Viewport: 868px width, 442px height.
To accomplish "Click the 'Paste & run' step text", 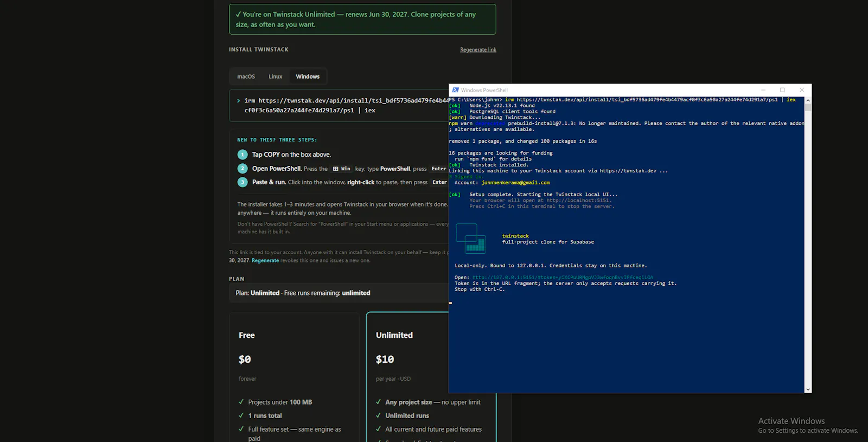I will [x=269, y=182].
